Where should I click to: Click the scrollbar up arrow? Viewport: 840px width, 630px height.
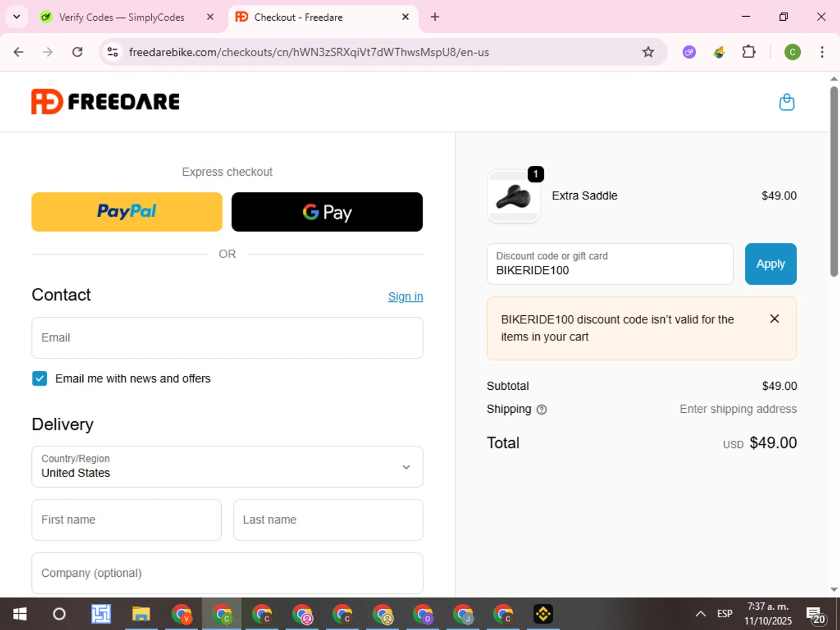click(834, 78)
